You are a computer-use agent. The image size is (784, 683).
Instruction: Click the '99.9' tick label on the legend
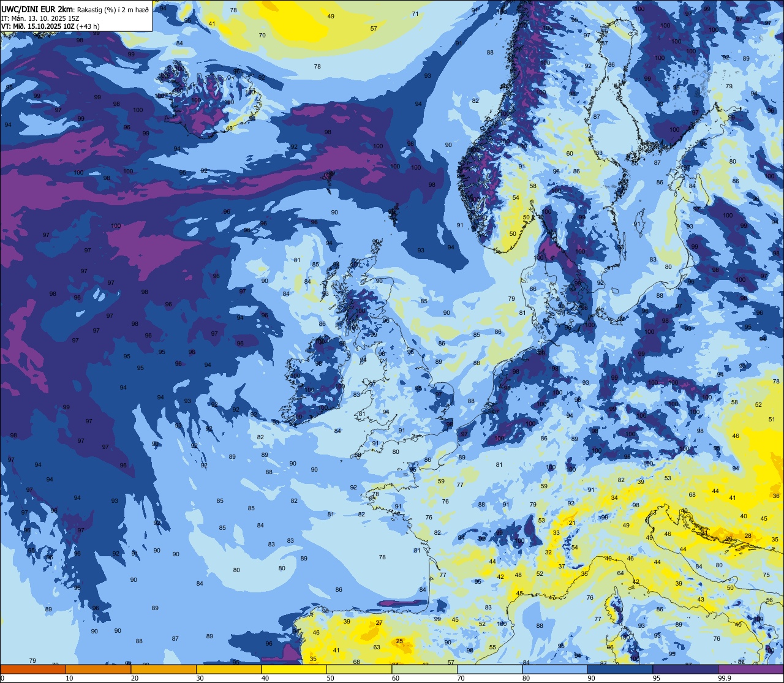point(725,678)
